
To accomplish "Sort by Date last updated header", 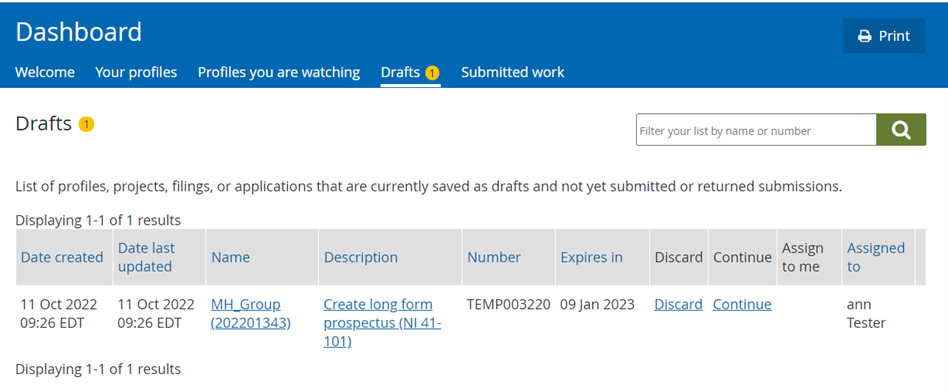I will pyautogui.click(x=146, y=257).
